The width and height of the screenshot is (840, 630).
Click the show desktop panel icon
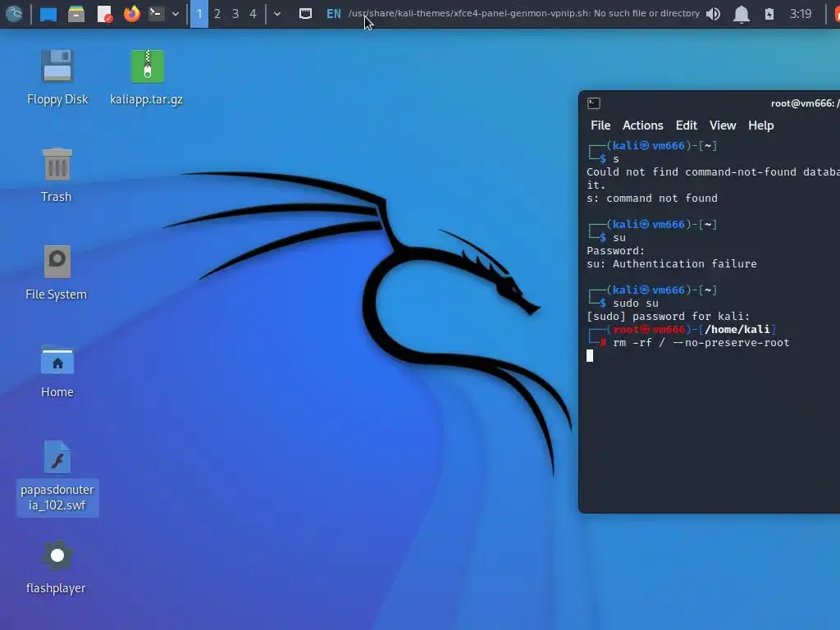tap(48, 14)
